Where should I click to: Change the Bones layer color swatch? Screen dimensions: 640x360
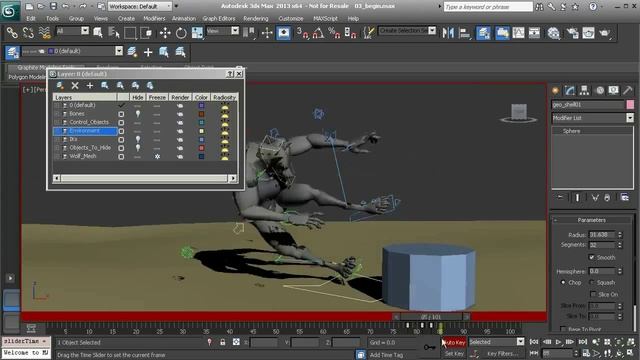pyautogui.click(x=201, y=114)
